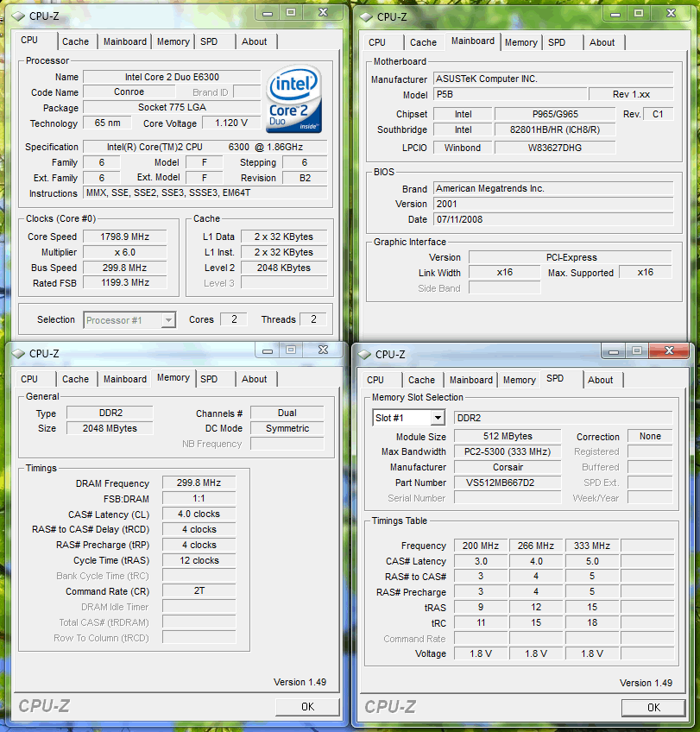Go to Memory tab in the SPD window
Image resolution: width=700 pixels, height=732 pixels.
(519, 380)
